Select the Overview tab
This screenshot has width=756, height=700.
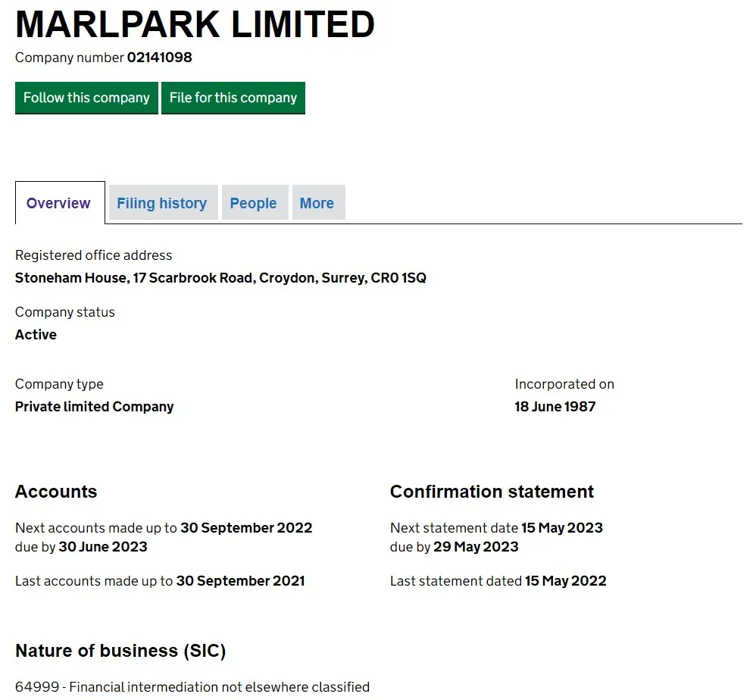60,203
